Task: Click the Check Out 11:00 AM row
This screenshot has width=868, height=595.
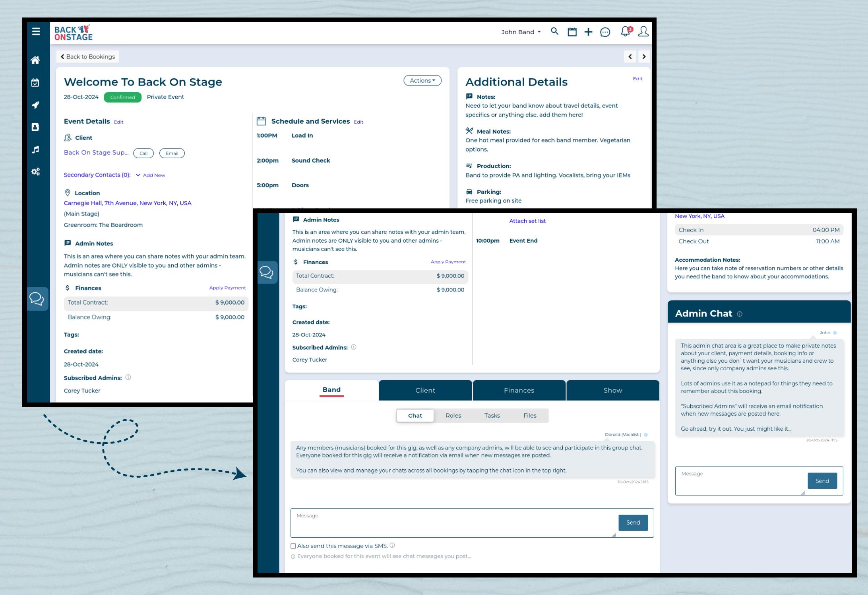Action: (759, 241)
